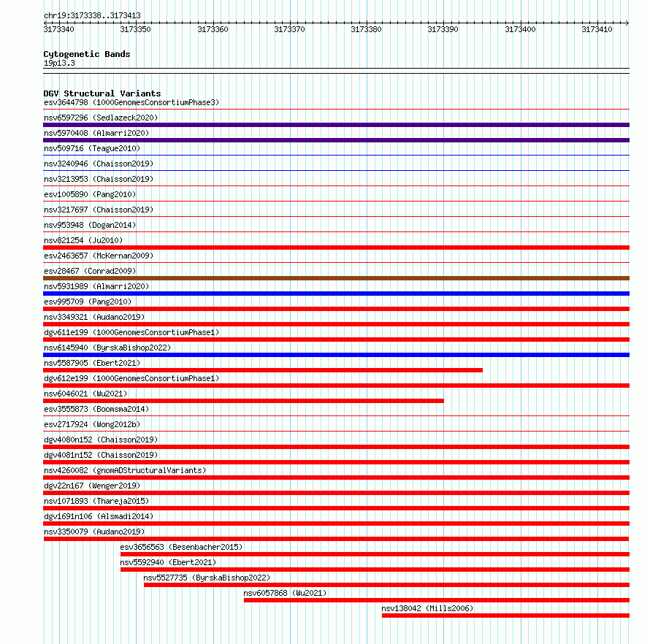
Task: Click nsv5931989 (Almarri2020) label
Action: [96, 286]
